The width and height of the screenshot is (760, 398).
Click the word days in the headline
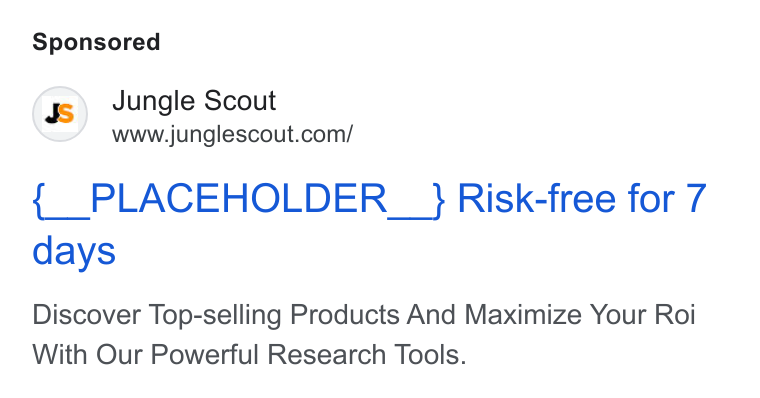pos(74,251)
